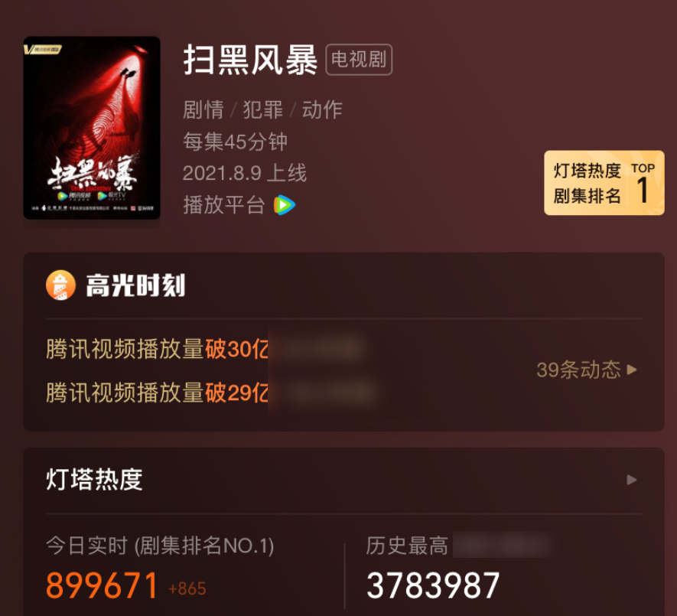Click the arrow icon next to 39条动态
This screenshot has width=677, height=616.
pyautogui.click(x=632, y=370)
